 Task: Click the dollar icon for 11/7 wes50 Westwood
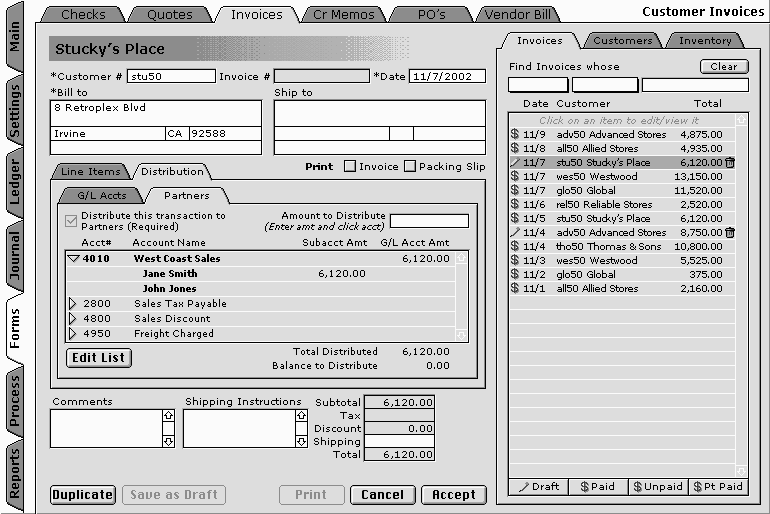tap(515, 176)
